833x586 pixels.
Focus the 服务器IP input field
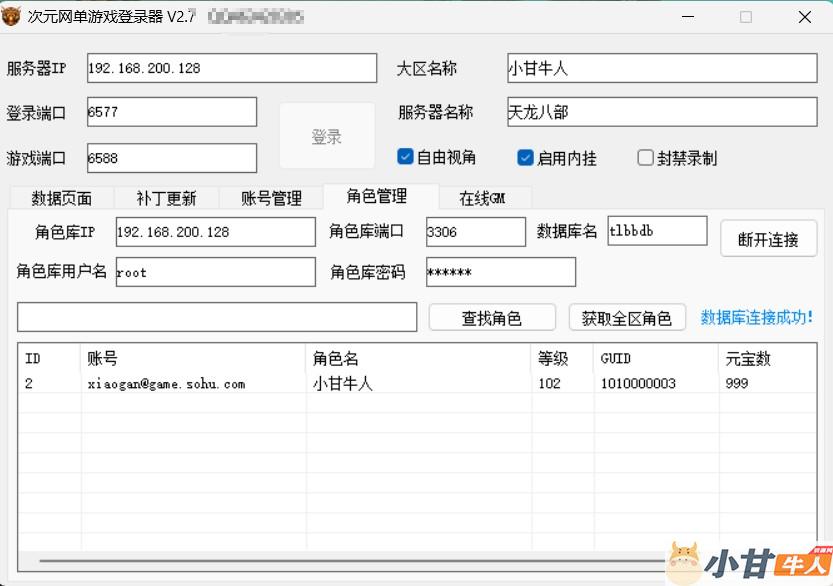point(232,68)
